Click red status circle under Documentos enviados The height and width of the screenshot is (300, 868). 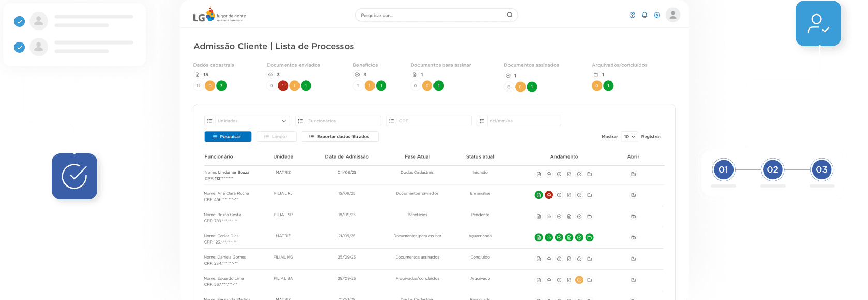point(283,86)
